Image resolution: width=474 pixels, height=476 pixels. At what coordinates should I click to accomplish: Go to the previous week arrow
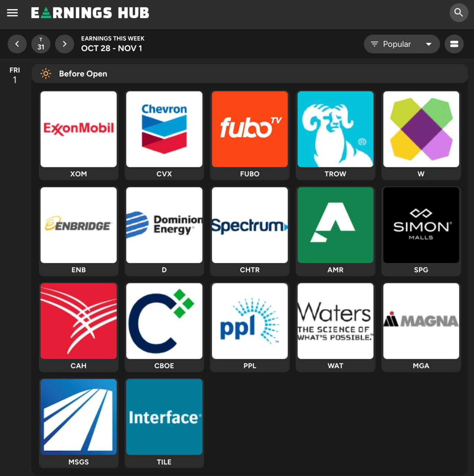click(17, 44)
